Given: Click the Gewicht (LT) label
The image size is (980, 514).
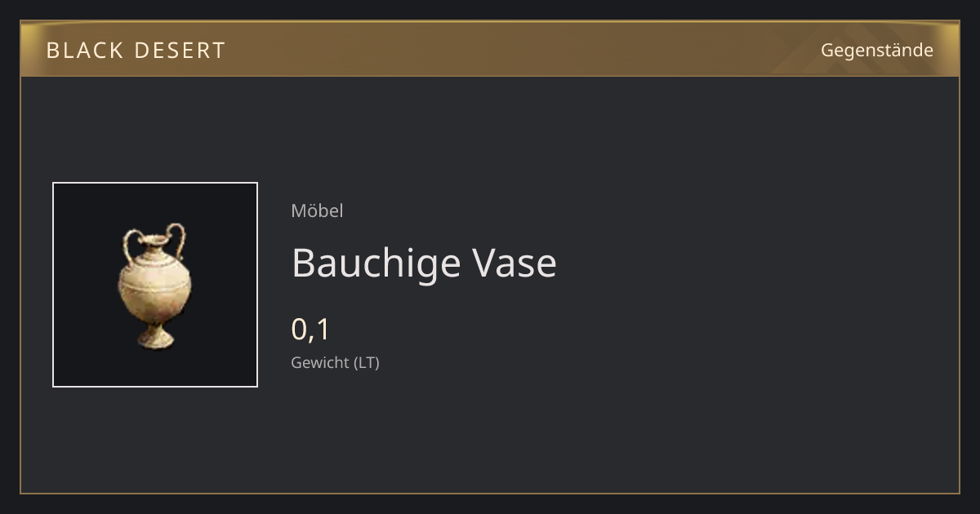Looking at the screenshot, I should pyautogui.click(x=335, y=362).
